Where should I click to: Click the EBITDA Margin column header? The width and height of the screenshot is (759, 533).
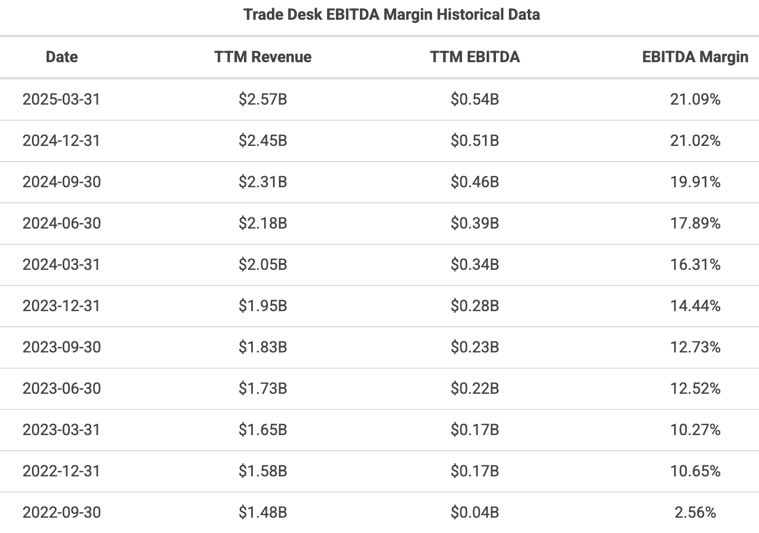pyautogui.click(x=695, y=57)
